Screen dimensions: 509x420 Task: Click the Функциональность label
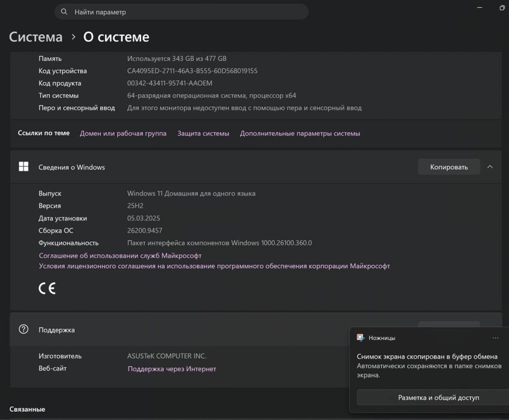[68, 243]
